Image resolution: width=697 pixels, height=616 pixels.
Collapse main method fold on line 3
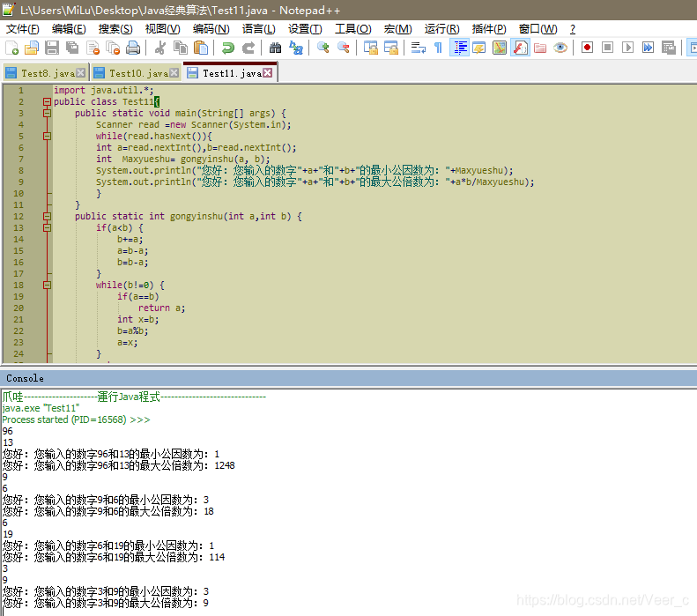point(47,114)
